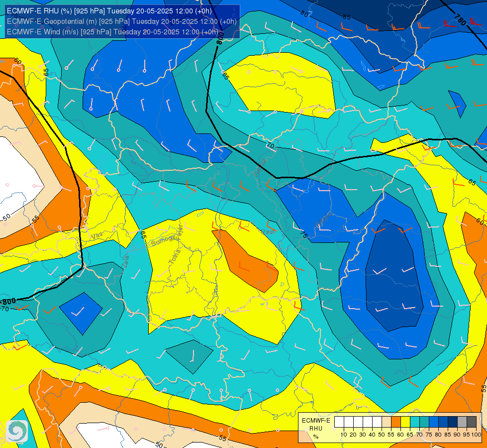Pick the peach 50–55% legend swatch
Viewport: 487px width, 448px height.
click(387, 422)
